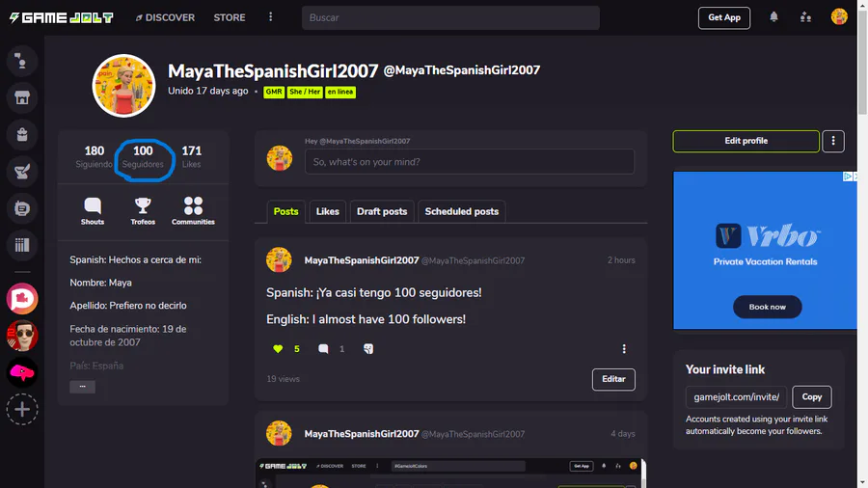Click the 'So, what's on your mind?' field
This screenshot has height=488, width=868.
click(x=470, y=162)
